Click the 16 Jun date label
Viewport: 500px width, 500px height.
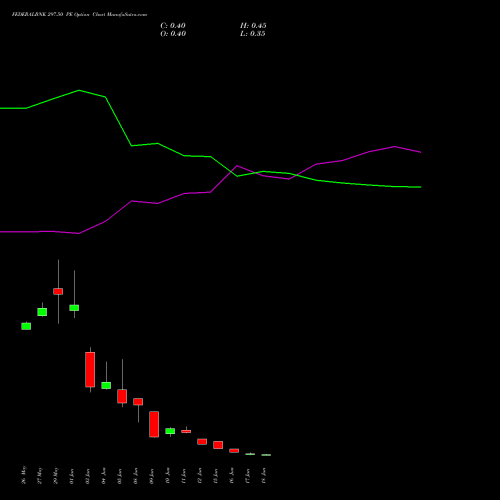click(232, 476)
